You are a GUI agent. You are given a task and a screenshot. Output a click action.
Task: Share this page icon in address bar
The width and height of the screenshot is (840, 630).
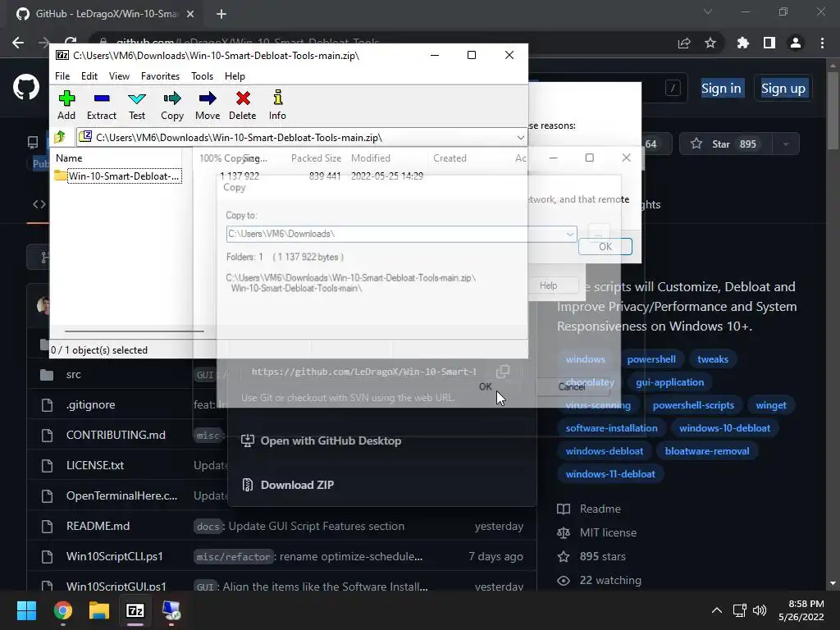pos(684,43)
